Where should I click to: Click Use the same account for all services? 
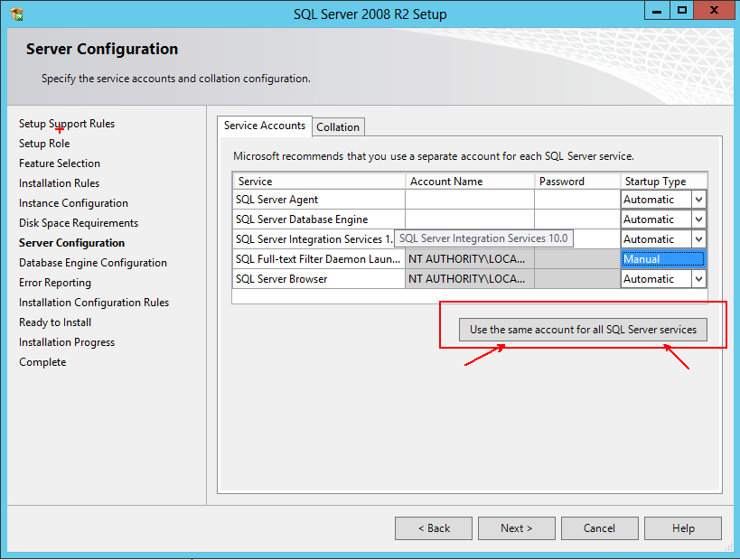583,330
